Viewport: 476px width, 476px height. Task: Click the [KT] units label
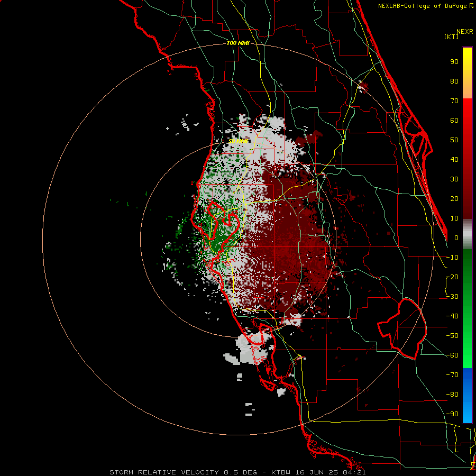pyautogui.click(x=452, y=36)
